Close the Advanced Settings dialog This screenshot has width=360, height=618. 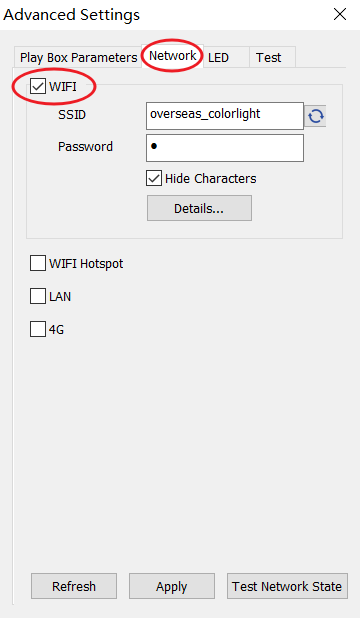339,15
